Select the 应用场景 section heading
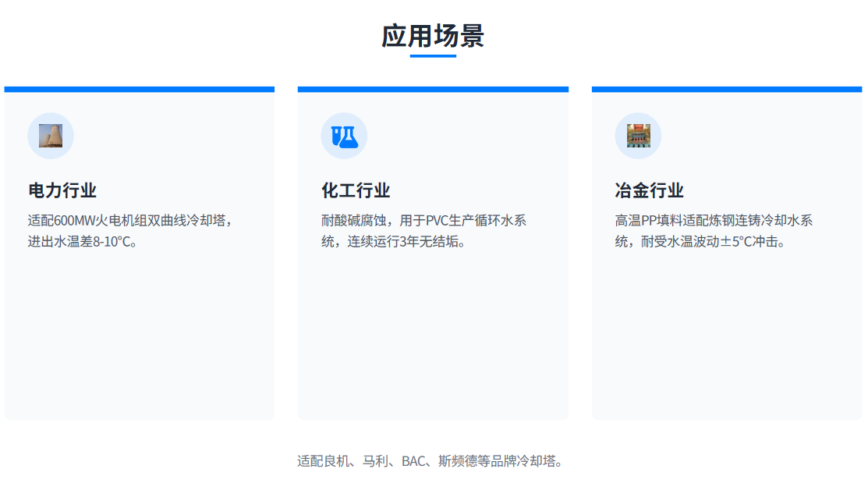868x483 pixels. 433,36
